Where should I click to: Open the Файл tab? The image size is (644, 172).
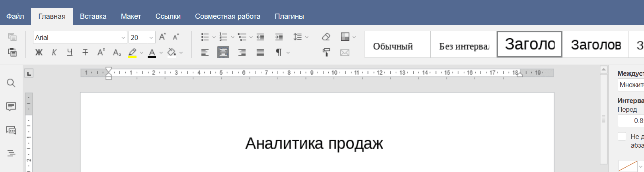15,16
